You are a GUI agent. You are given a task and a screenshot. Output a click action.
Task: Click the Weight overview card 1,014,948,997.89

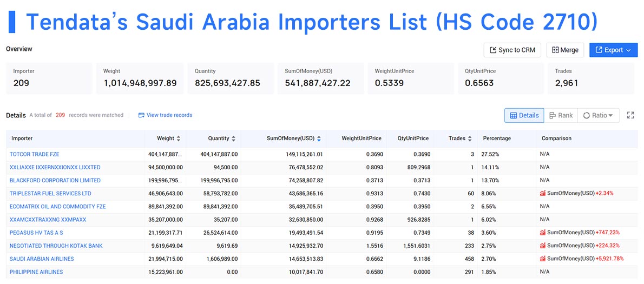(x=140, y=78)
